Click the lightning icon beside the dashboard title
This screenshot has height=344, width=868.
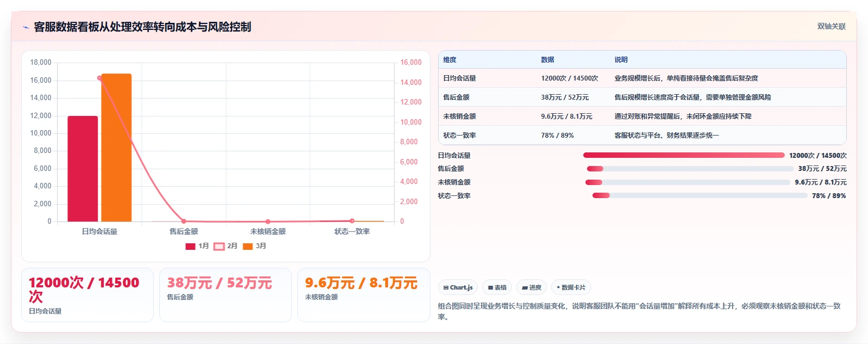pyautogui.click(x=26, y=27)
